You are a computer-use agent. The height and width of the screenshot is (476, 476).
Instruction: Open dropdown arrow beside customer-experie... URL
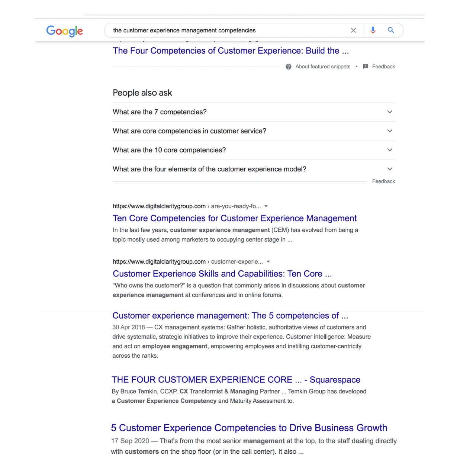point(268,261)
